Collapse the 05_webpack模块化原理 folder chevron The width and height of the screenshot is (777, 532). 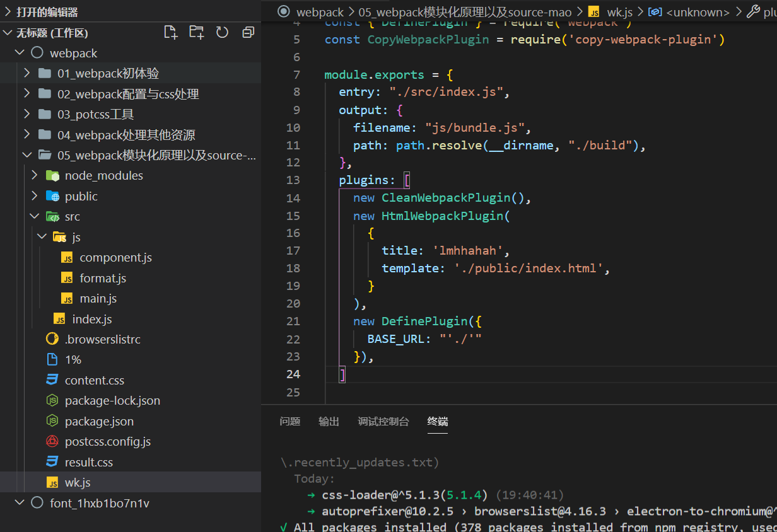[x=26, y=155]
